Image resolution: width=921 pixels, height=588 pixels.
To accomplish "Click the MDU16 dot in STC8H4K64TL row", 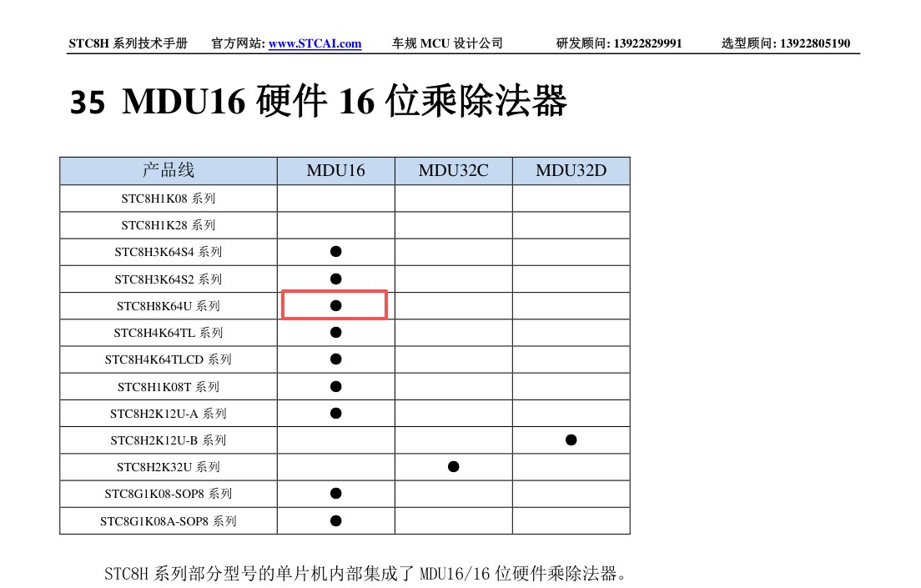I will [336, 333].
